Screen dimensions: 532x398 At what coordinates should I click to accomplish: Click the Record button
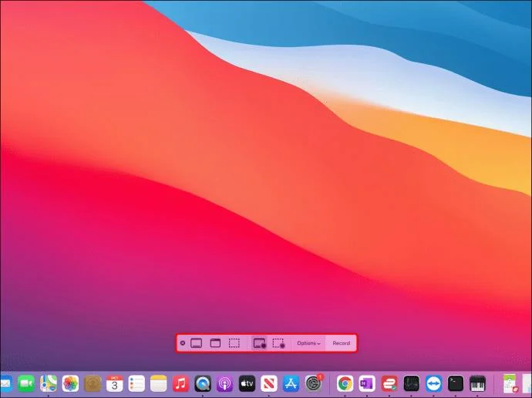click(x=341, y=343)
